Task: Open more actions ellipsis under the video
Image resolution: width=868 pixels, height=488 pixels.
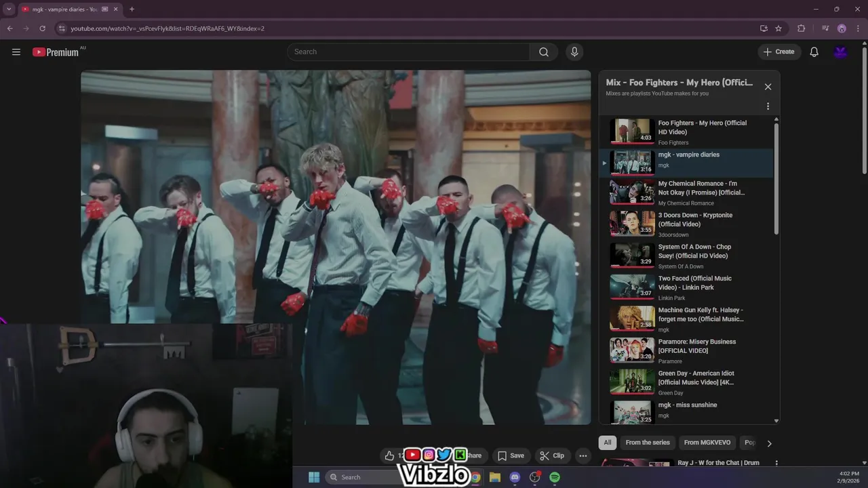Action: (583, 455)
